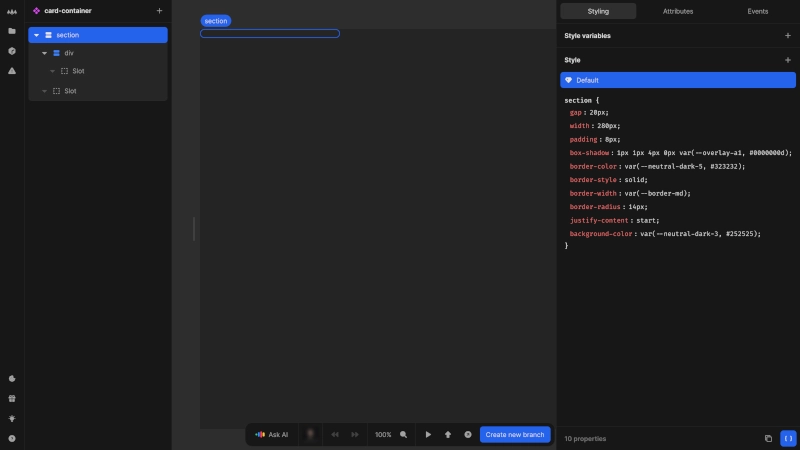Undo with the rewind arrows icon
Viewport: 800px width, 450px height.
pyautogui.click(x=335, y=435)
